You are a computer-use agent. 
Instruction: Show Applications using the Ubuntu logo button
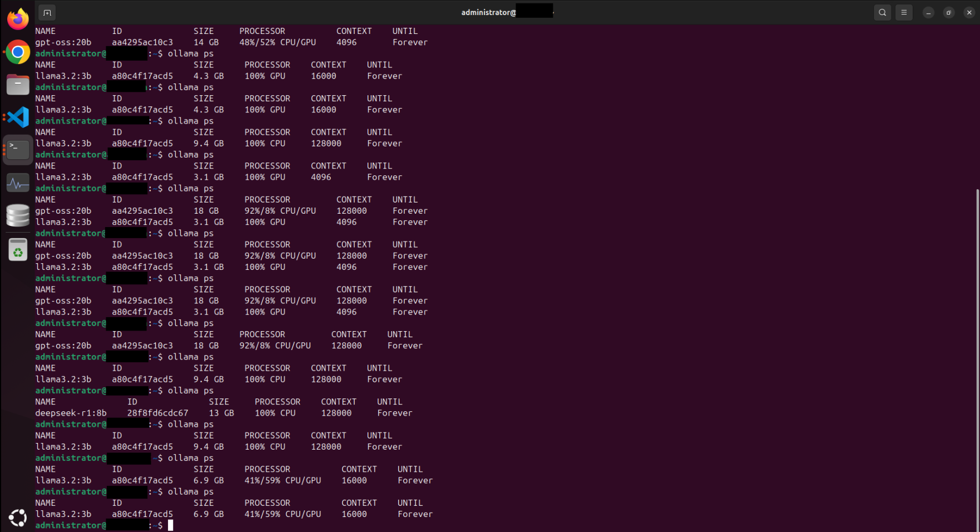18,518
